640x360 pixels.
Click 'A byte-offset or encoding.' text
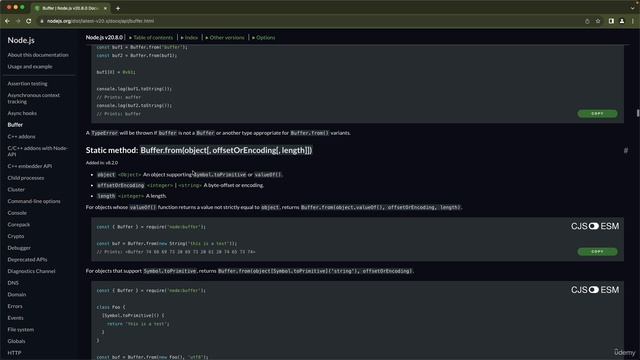point(233,185)
